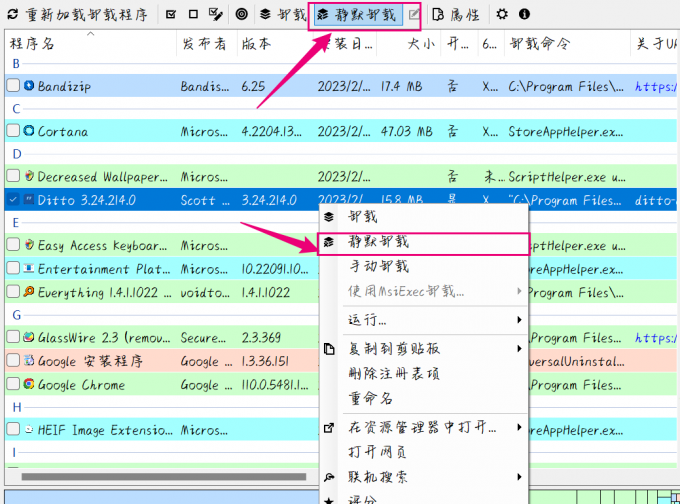Check the Easy Access Keyboard row checkbox
This screenshot has height=504, width=680.
point(13,245)
